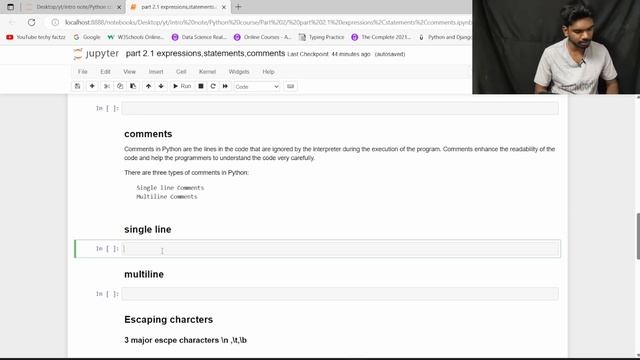
Task: Open The Complete 2021 bookmark
Action: [x=381, y=37]
